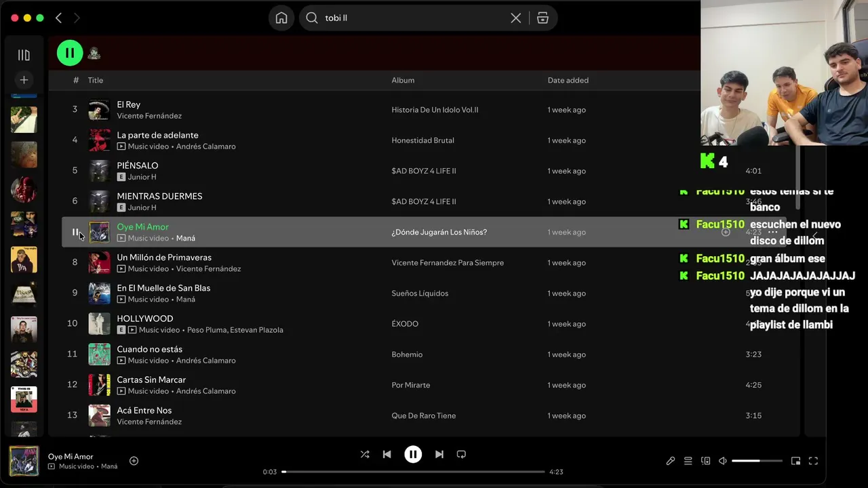Select the song "PIÉNSALO"

[x=138, y=165]
